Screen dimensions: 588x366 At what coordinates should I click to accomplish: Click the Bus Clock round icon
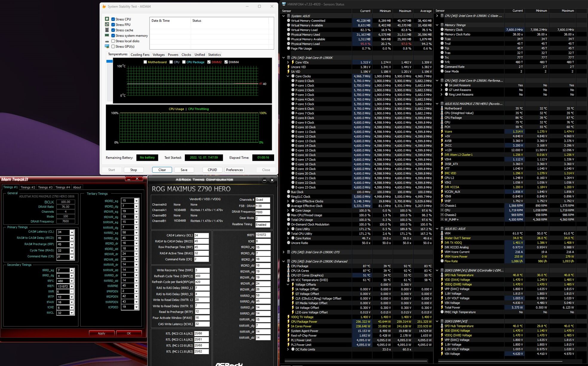[x=288, y=192]
